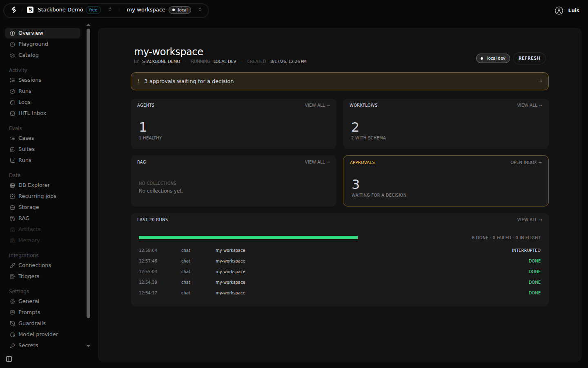Click the Recurring jobs clock icon

pos(13,196)
